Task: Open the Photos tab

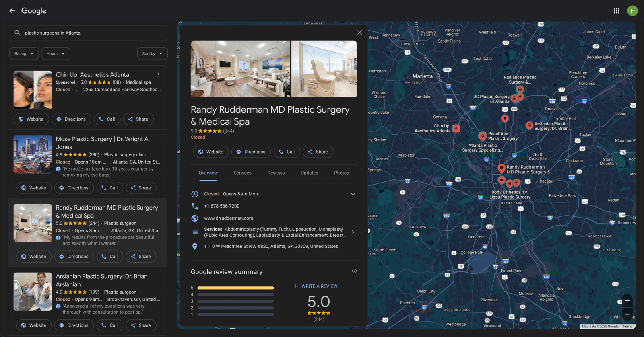Action: (342, 173)
